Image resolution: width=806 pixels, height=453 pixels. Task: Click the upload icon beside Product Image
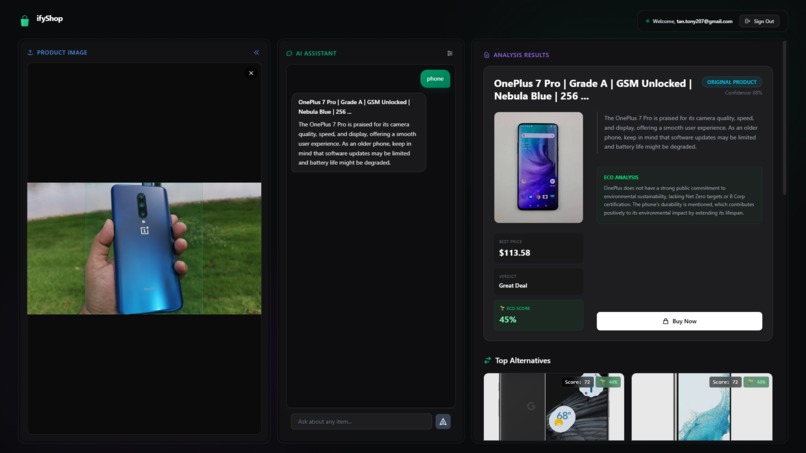coord(30,52)
